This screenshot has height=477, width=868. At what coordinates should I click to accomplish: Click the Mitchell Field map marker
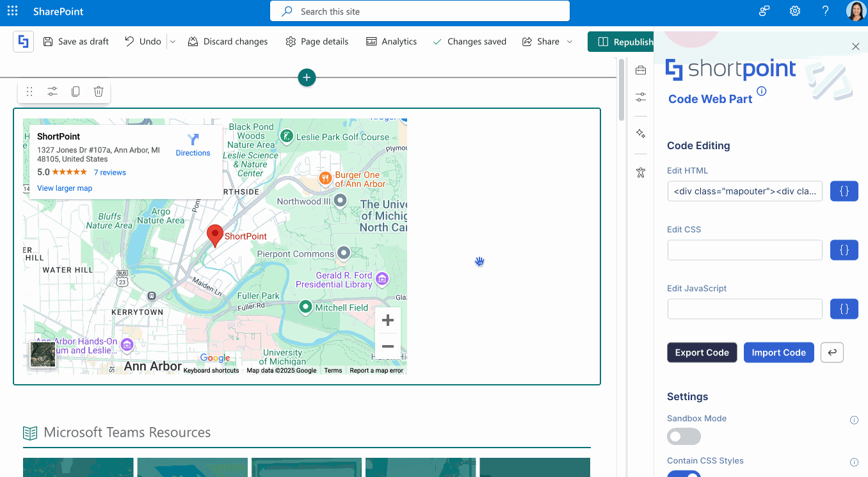(305, 307)
